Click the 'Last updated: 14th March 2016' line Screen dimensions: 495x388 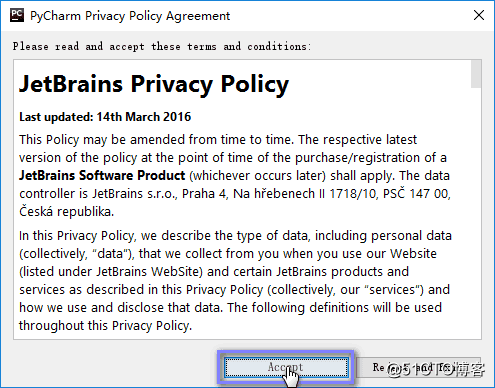105,117
